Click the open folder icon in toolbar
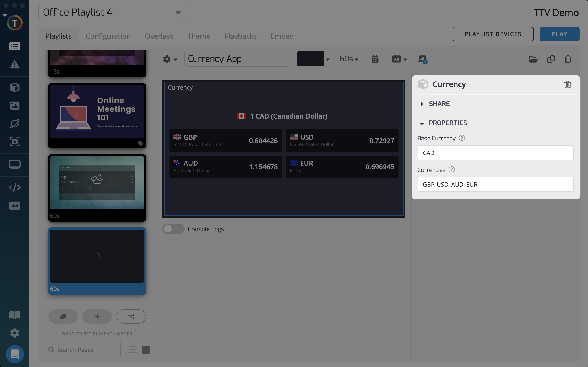 (x=533, y=59)
